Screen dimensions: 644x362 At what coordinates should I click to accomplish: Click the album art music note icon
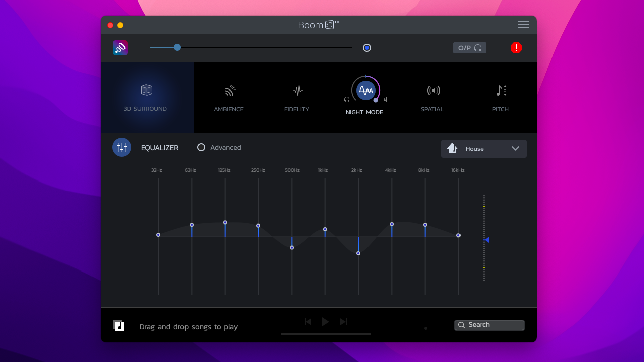[118, 326]
